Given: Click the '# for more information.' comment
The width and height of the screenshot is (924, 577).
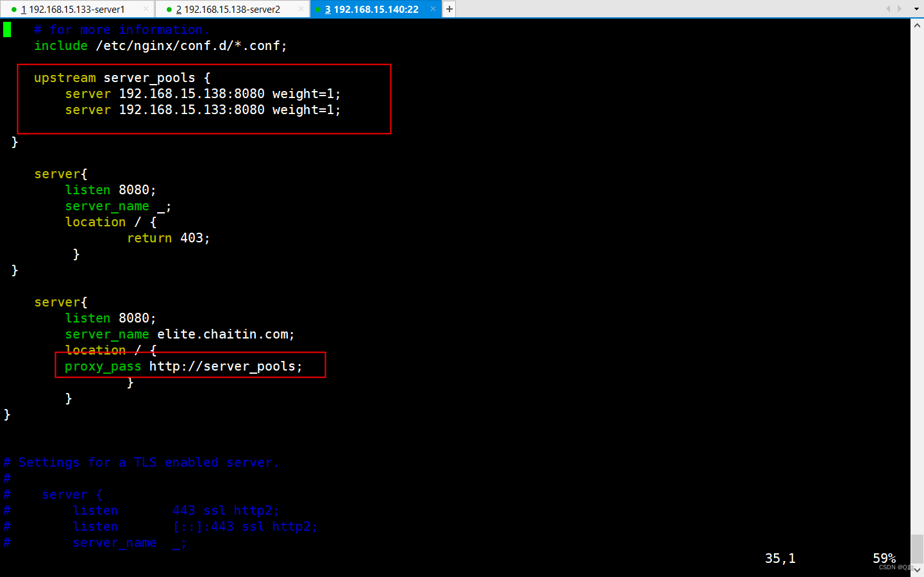Looking at the screenshot, I should point(122,29).
